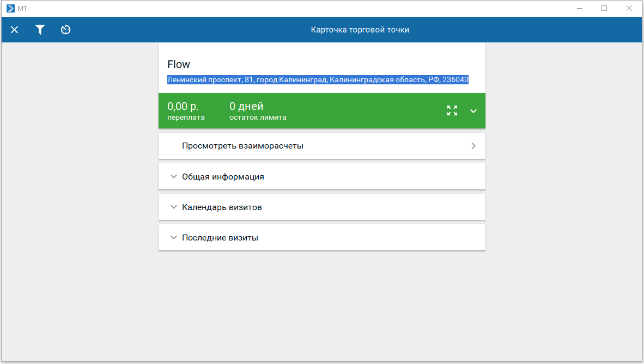Click the Общая информация section title
The image size is (644, 364).
tap(223, 177)
